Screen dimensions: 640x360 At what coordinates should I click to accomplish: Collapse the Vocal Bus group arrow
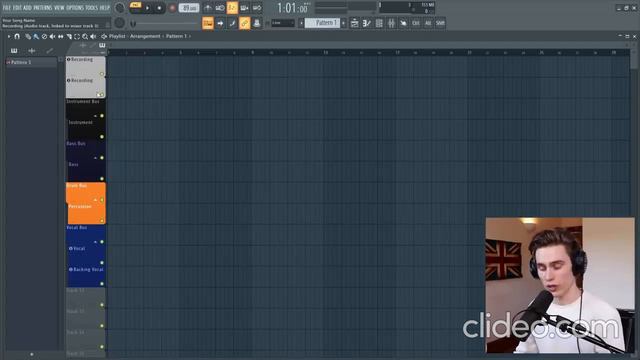(96, 242)
